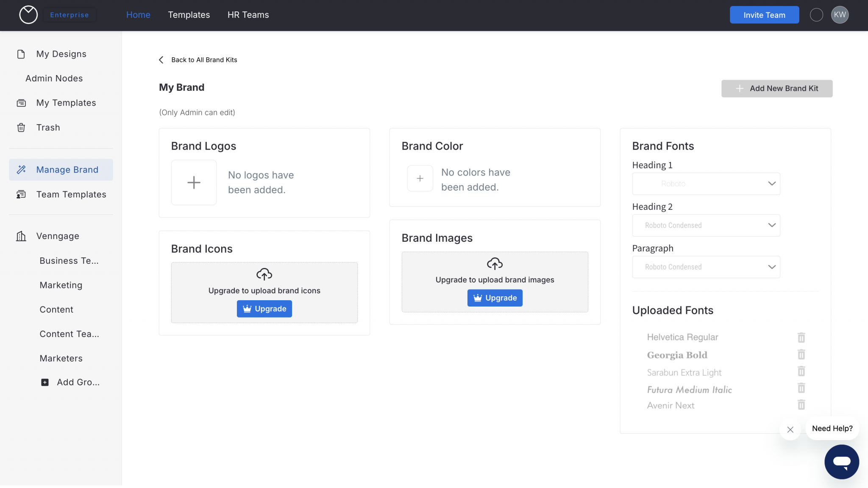
Task: Select the Manage Brand paintbrush icon
Action: [x=22, y=170]
